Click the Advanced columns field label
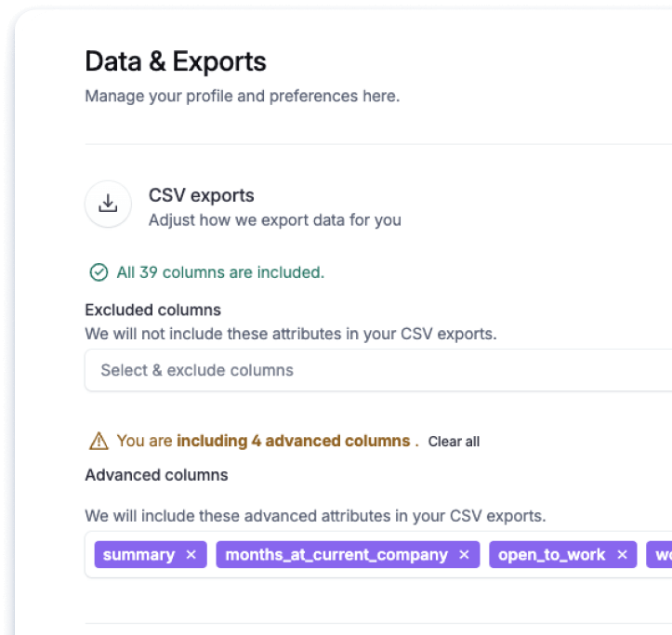 tap(156, 475)
